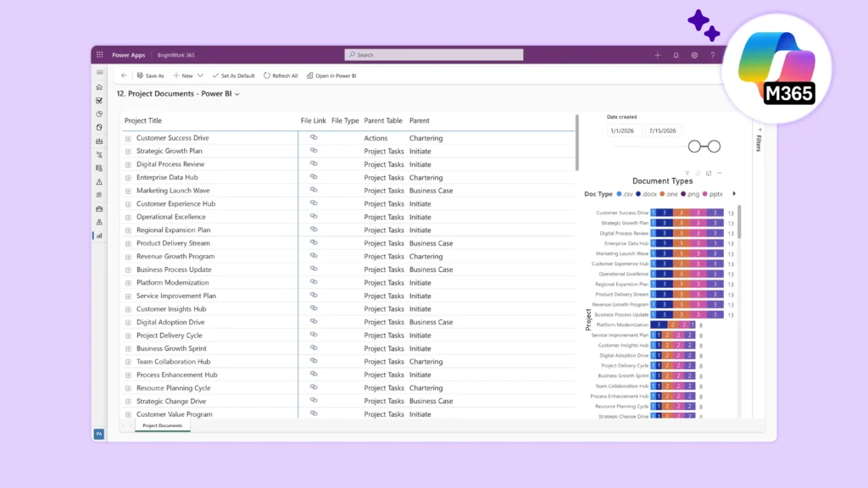Sort by the Project Title column header
Viewport: 868px width, 488px height.
point(143,120)
